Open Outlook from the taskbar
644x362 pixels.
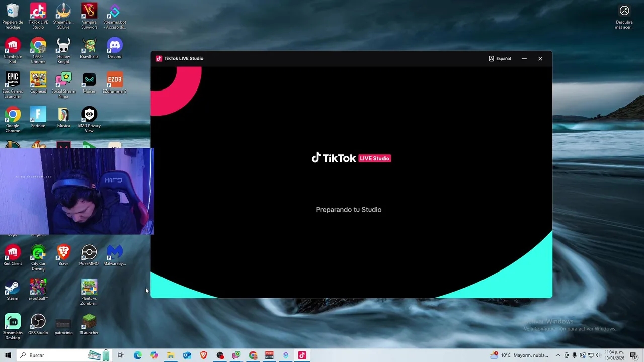coord(187,355)
